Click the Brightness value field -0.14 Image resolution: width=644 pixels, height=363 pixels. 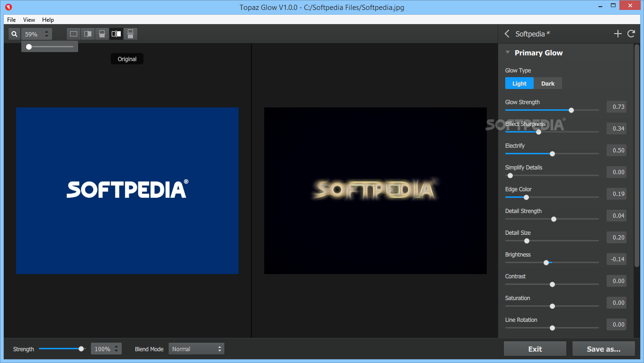coord(617,259)
